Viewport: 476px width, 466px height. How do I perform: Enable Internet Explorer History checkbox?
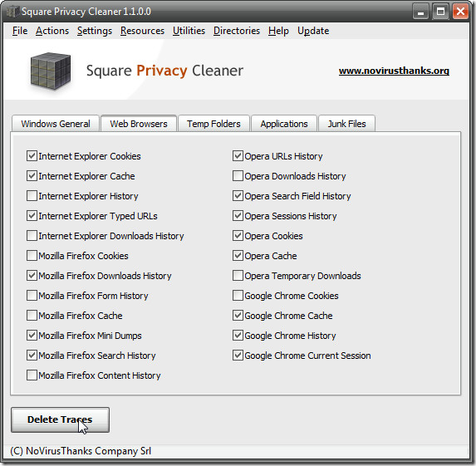click(x=32, y=196)
